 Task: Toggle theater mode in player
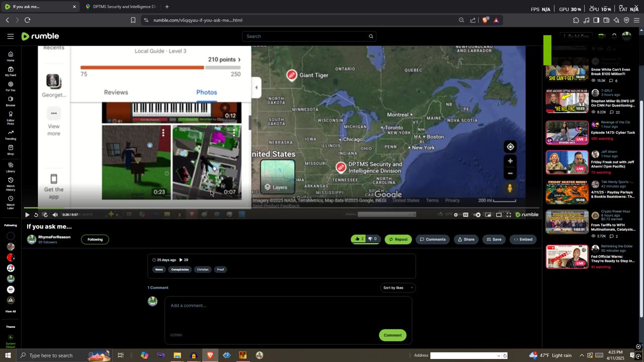click(x=499, y=215)
